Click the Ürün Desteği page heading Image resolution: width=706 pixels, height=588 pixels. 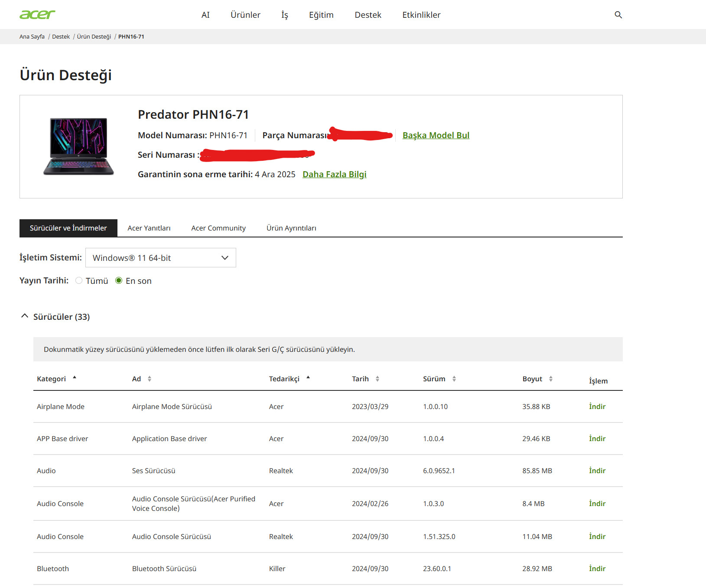point(66,75)
